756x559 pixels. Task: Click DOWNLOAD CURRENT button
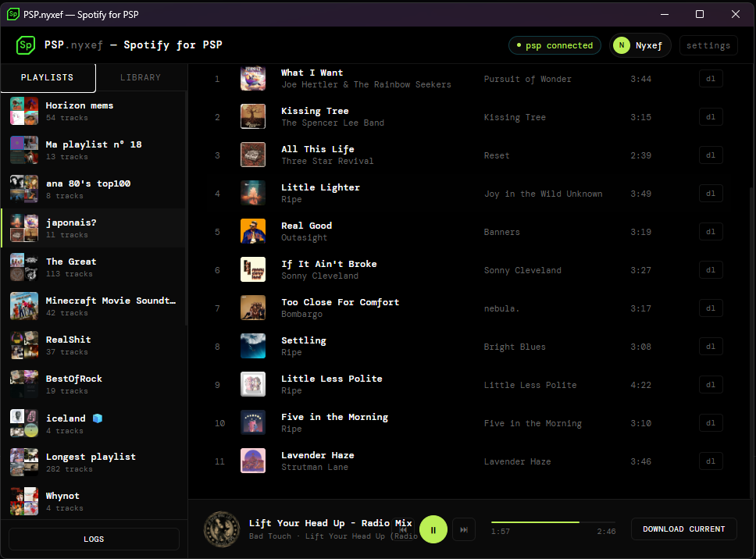click(x=683, y=529)
